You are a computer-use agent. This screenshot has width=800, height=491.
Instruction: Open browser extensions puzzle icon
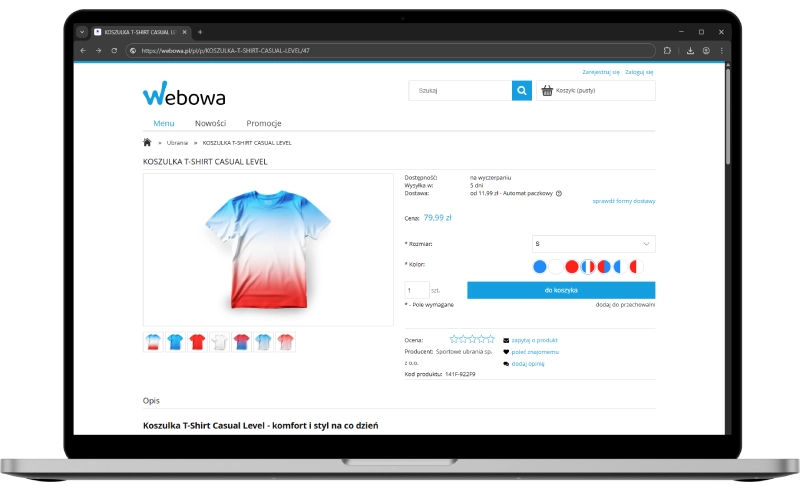point(667,51)
